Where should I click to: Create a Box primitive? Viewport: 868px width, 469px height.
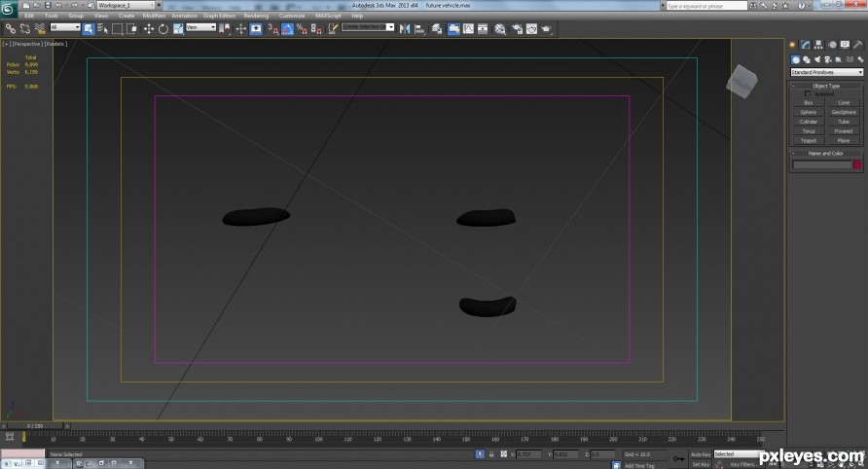(809, 103)
